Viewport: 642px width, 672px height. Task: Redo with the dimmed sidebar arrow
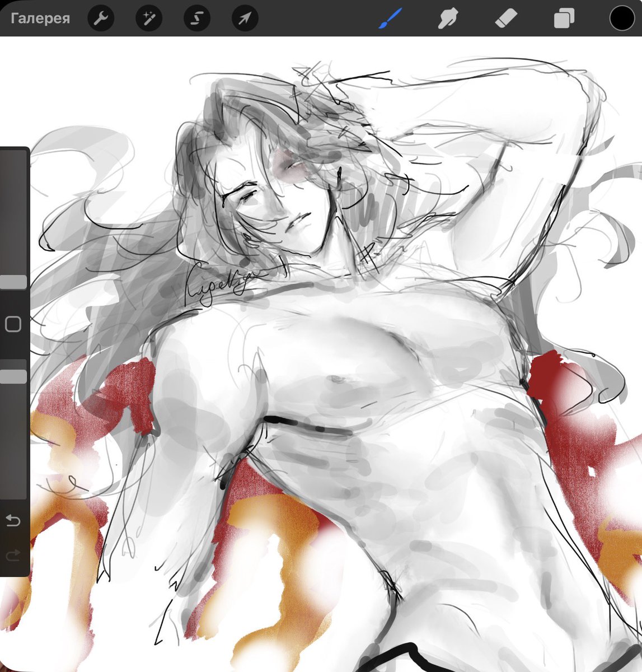pos(13,555)
